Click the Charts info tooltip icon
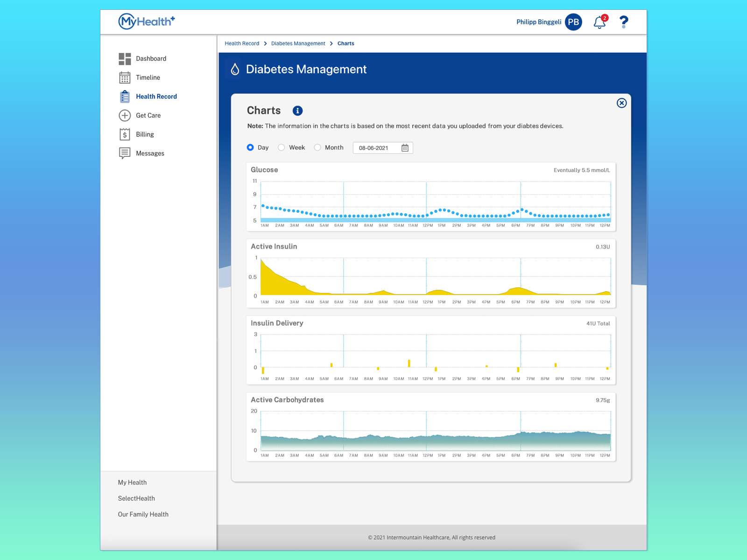The width and height of the screenshot is (747, 560). click(297, 111)
